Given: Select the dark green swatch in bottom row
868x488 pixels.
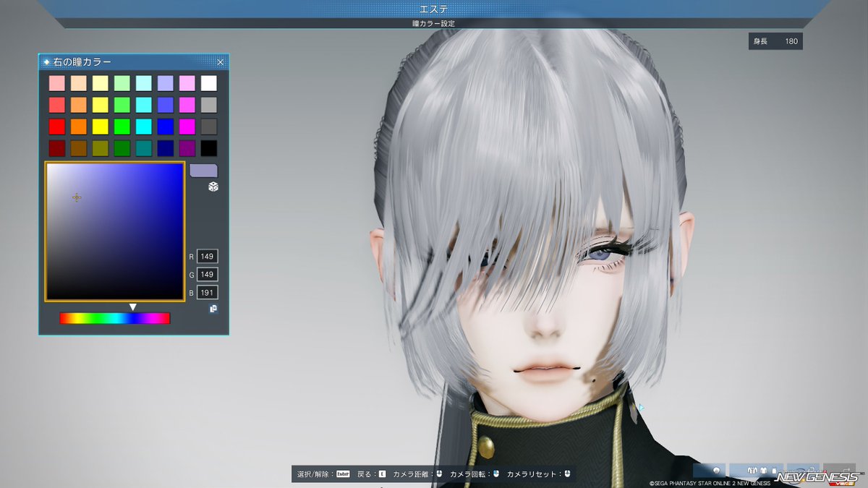Looking at the screenshot, I should tap(122, 148).
